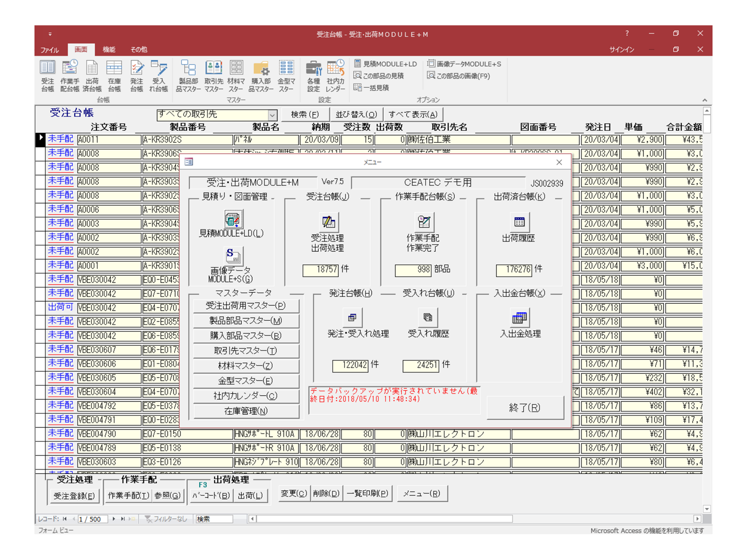747x560 pixels.
Task: Expand the すべての取引先 dropdown
Action: [272, 115]
